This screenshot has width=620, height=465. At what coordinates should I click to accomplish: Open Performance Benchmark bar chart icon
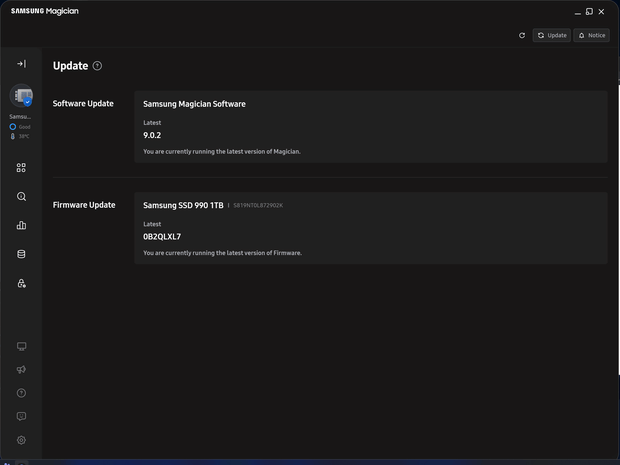(21, 225)
